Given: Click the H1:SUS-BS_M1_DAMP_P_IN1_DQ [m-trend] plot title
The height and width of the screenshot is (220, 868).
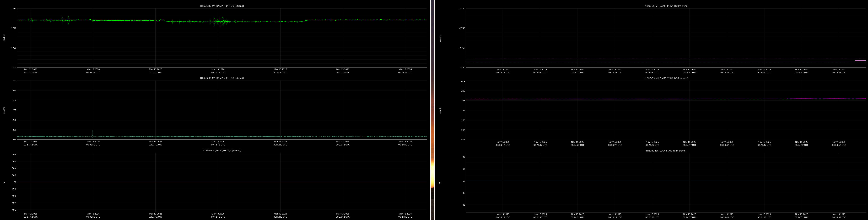Looking at the screenshot, I should (x=665, y=6).
